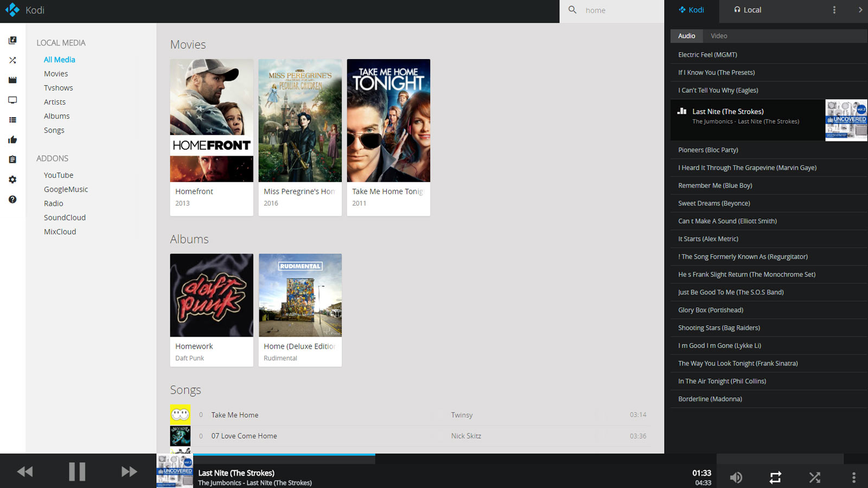Open the Movies clapperboard sidebar icon
The image size is (868, 488).
coord(12,80)
